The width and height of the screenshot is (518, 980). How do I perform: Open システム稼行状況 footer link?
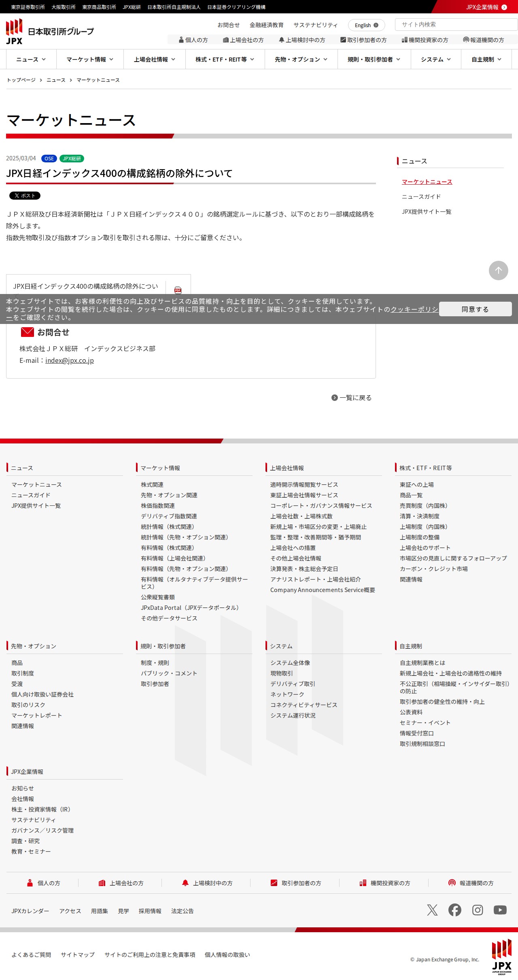[x=293, y=716]
